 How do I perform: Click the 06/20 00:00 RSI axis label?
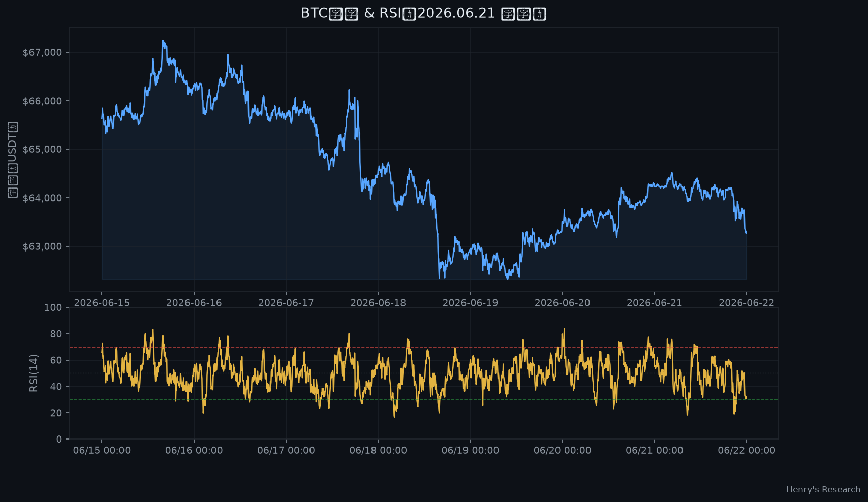coord(563,450)
